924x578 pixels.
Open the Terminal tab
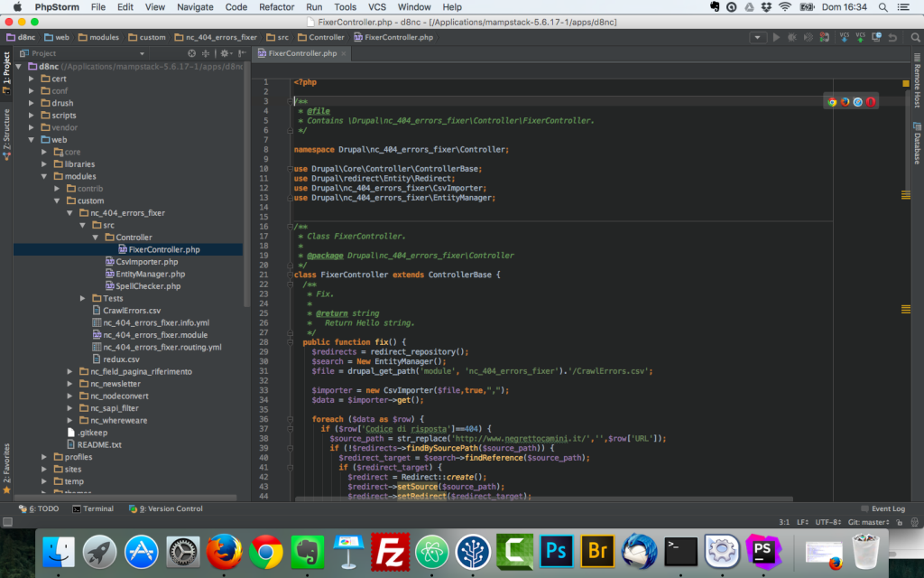(93, 508)
